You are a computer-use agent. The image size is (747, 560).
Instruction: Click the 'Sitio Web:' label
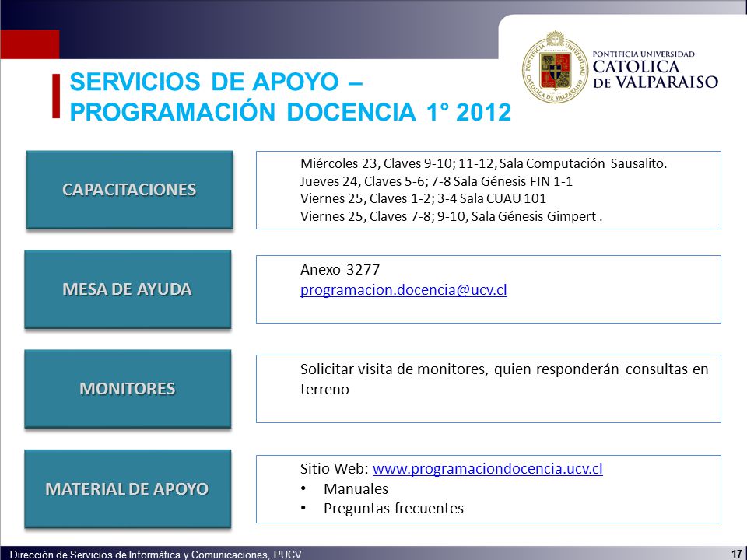tap(335, 468)
